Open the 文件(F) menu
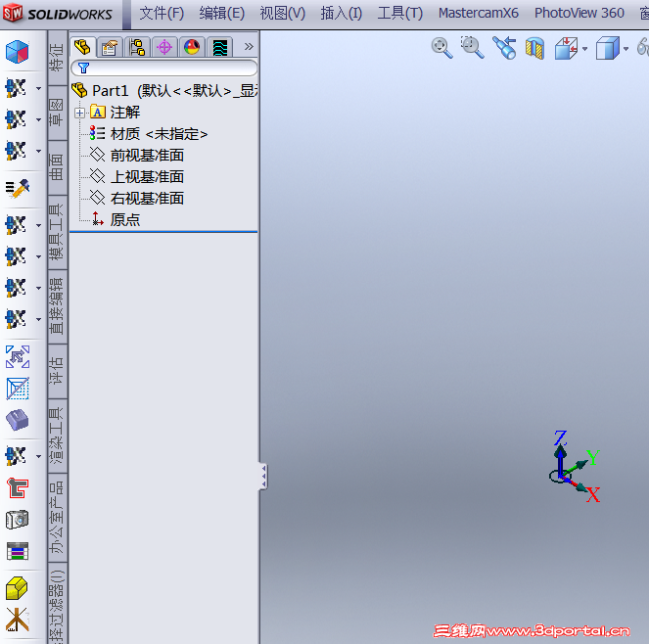 coord(162,14)
